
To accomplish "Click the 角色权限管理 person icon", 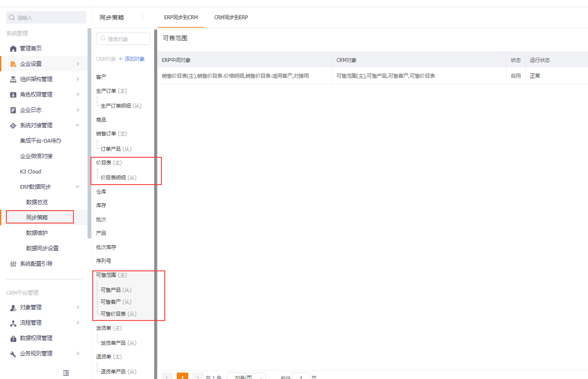I will pos(13,95).
